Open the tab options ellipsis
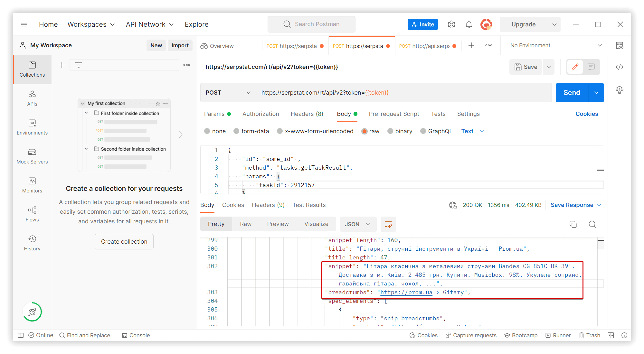 click(489, 46)
